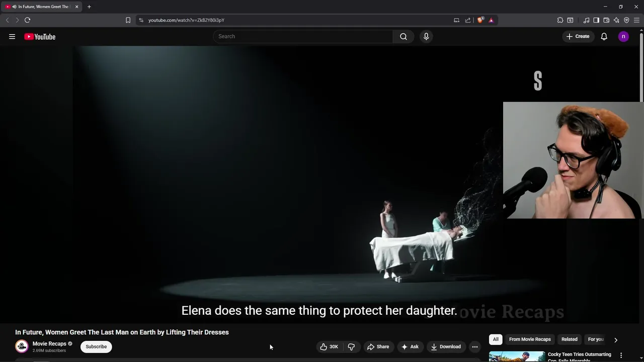Click the YouTube search input field
This screenshot has width=644, height=362.
(x=303, y=36)
